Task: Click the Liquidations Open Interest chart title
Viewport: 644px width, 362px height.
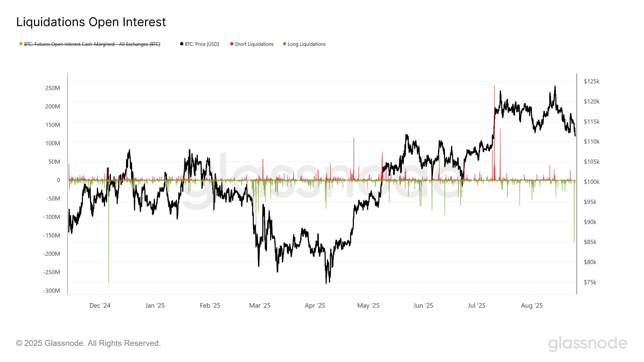Action: [x=91, y=22]
